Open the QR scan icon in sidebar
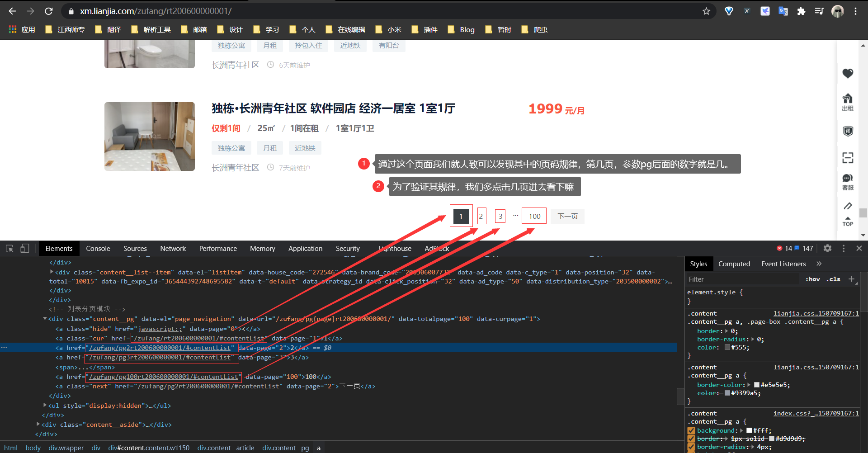 click(848, 157)
